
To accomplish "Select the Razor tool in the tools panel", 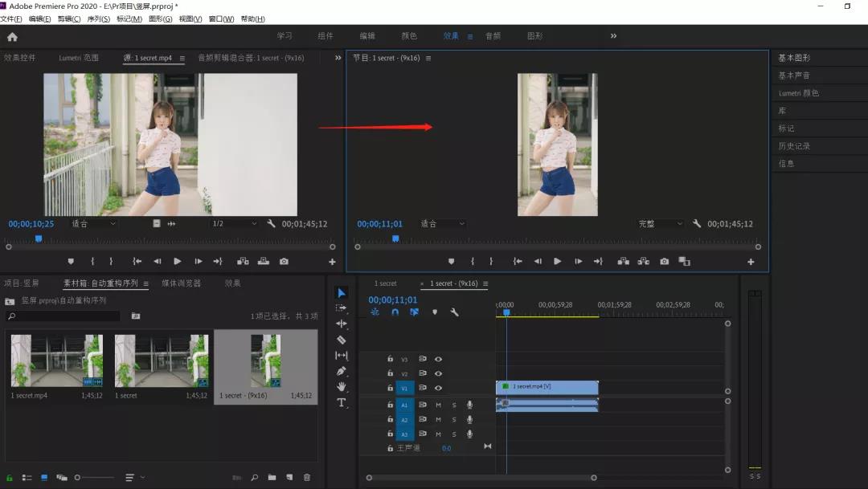I will coord(341,339).
